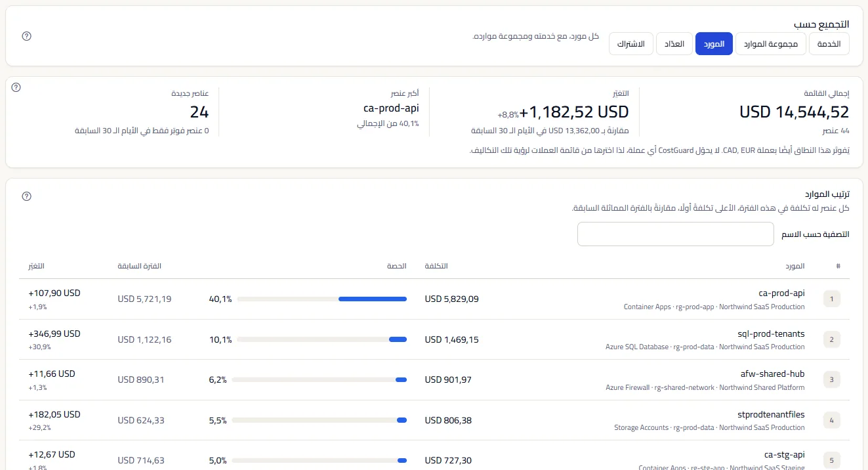Click the # column header
The width and height of the screenshot is (868, 470).
838,266
